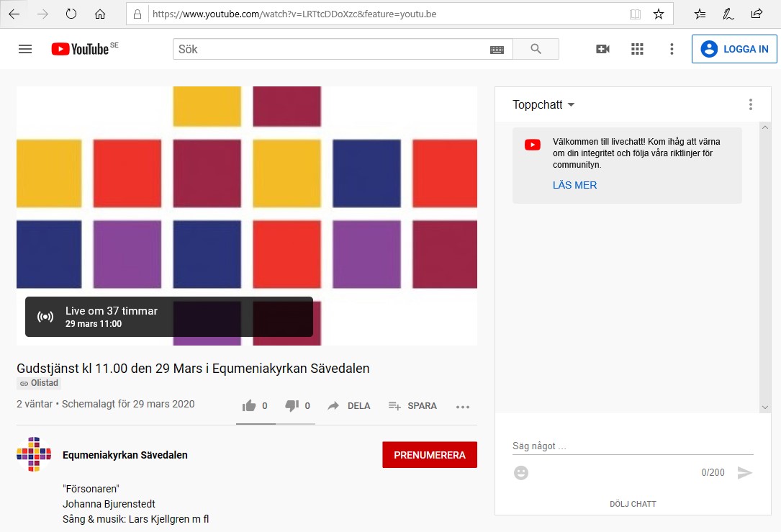Click the LOGGA IN button

point(734,49)
